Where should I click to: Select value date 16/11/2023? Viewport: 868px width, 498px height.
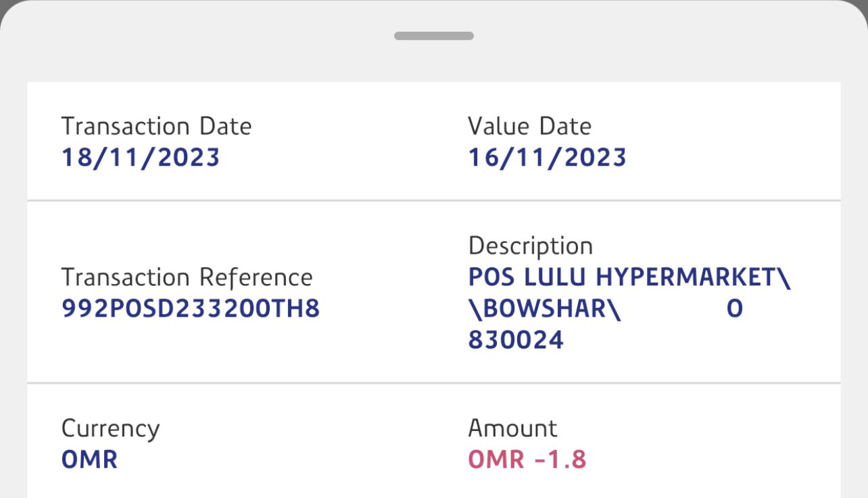click(547, 158)
